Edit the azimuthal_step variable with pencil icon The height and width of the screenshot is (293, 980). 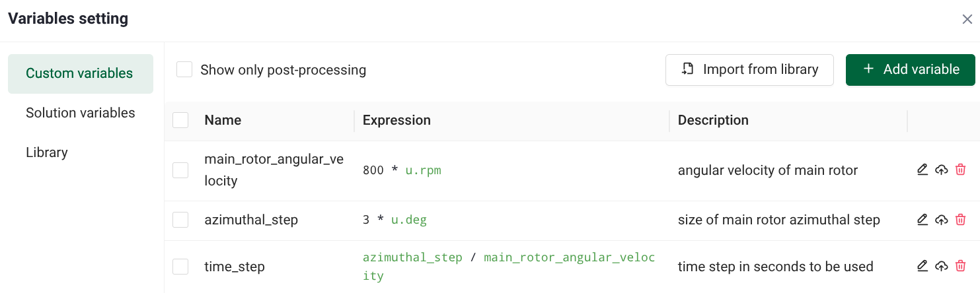coord(923,220)
